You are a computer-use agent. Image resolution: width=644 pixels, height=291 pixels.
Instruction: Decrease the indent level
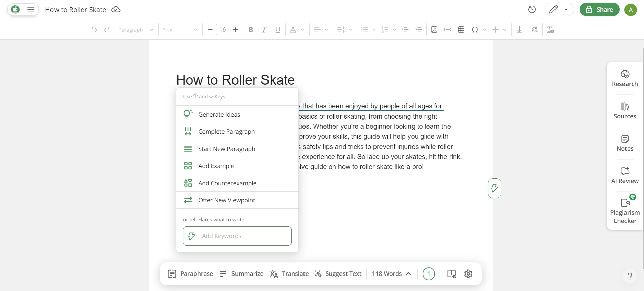405,30
